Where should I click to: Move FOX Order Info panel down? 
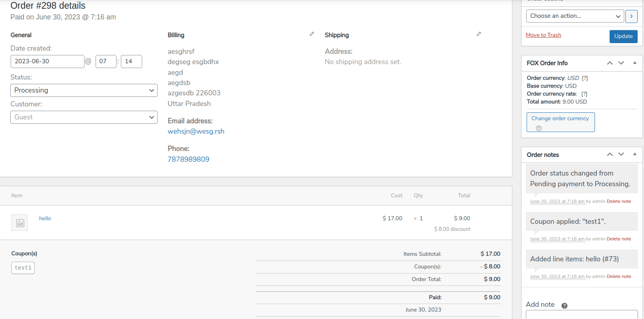pyautogui.click(x=621, y=63)
